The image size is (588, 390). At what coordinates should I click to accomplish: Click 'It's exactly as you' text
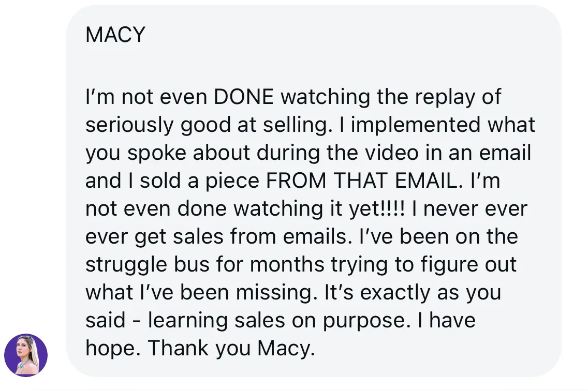[x=412, y=292]
